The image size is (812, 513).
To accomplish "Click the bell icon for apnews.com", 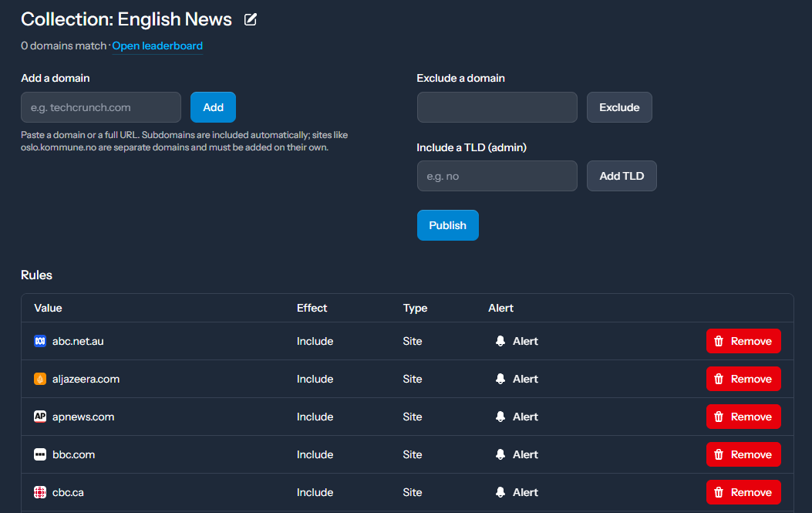I will pyautogui.click(x=500, y=417).
